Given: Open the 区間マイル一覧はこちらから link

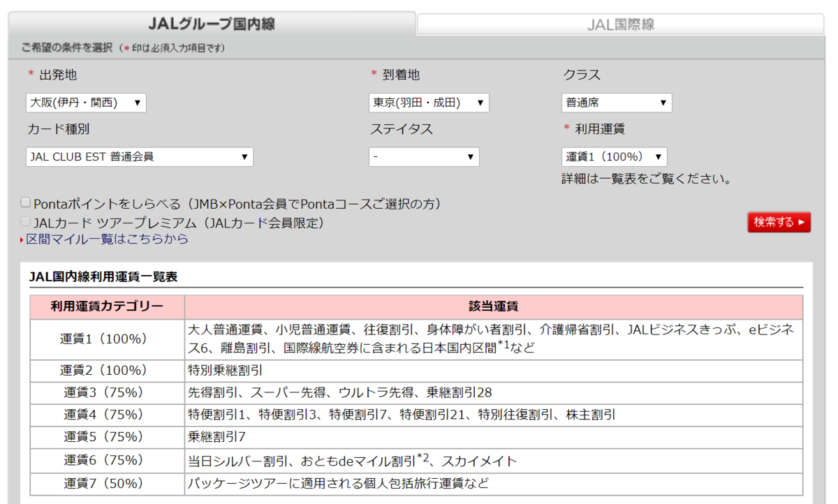Looking at the screenshot, I should point(107,239).
